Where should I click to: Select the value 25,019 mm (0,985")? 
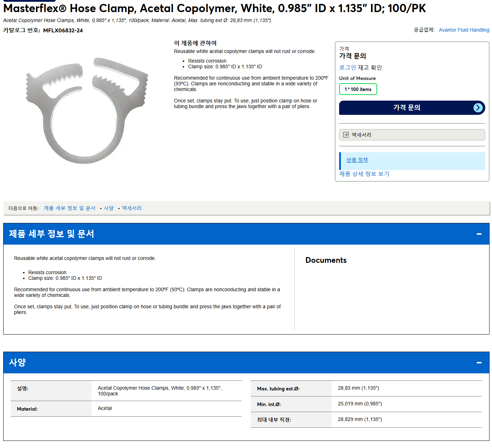click(x=360, y=404)
